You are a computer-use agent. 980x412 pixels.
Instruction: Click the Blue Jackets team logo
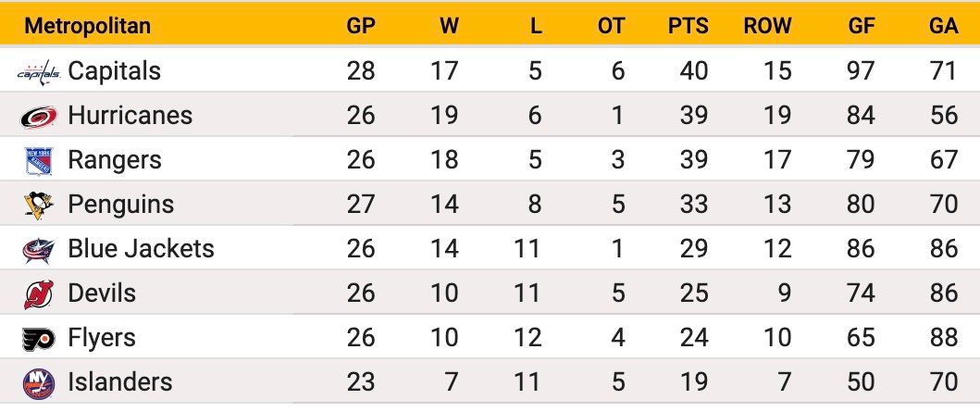coord(39,250)
